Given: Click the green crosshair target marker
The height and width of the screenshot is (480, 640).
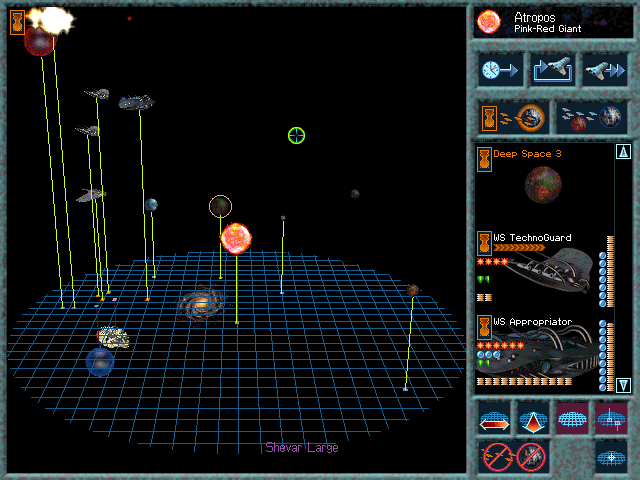Looking at the screenshot, I should 296,136.
